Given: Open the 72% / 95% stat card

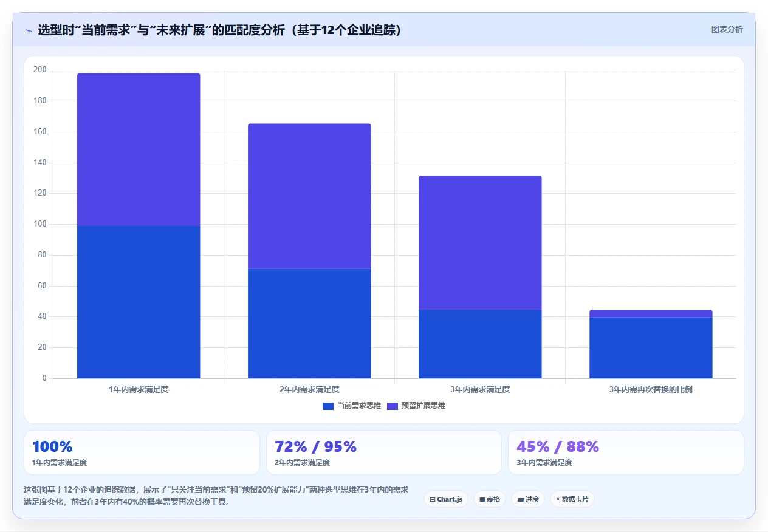Looking at the screenshot, I should pyautogui.click(x=384, y=452).
